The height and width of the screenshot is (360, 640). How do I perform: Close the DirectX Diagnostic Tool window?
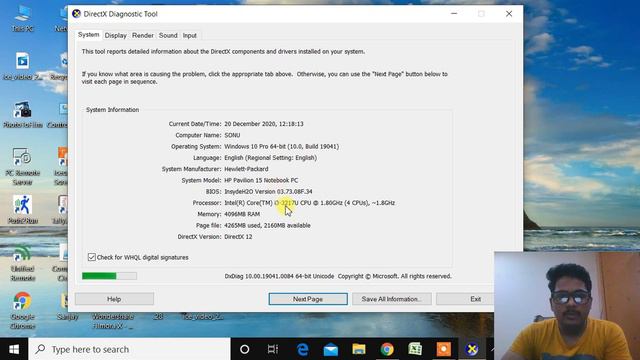[509, 14]
